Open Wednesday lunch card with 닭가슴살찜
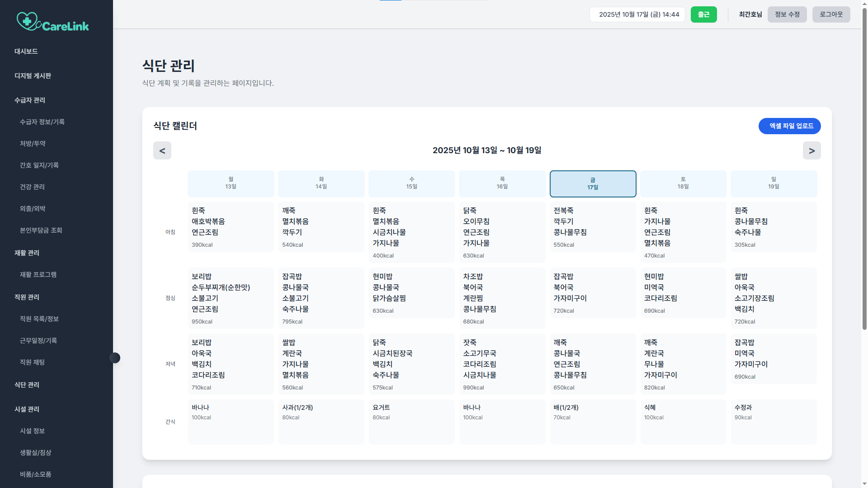Image resolution: width=868 pixels, height=488 pixels. pos(411,293)
